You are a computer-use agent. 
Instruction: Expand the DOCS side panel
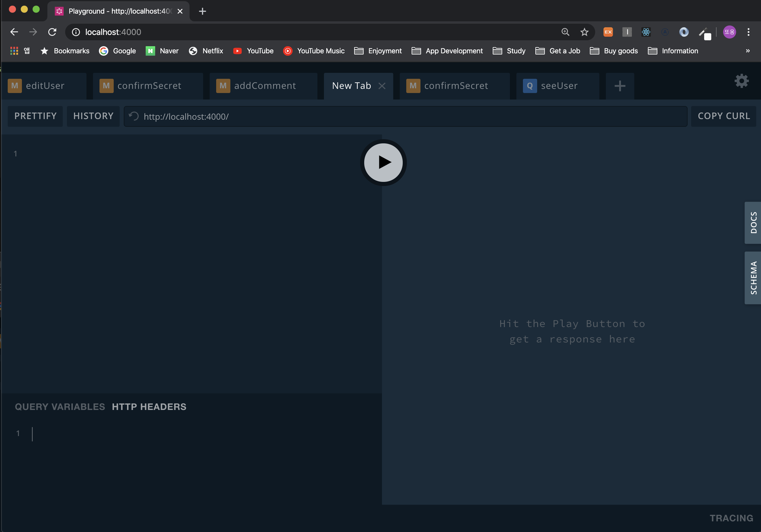click(753, 223)
